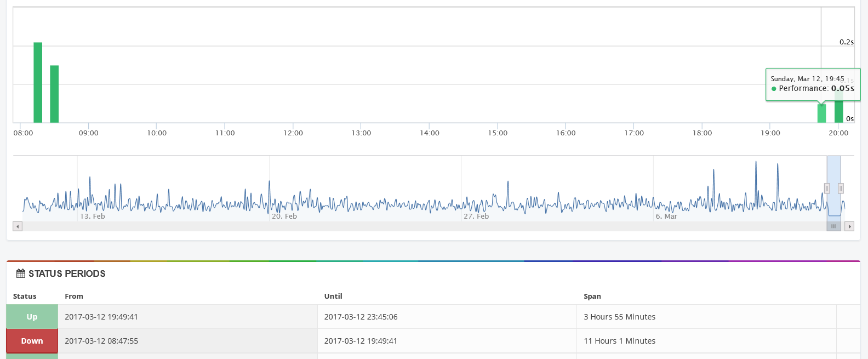Image resolution: width=868 pixels, height=359 pixels.
Task: Click the calendar icon beside Status Periods
Action: coord(21,273)
